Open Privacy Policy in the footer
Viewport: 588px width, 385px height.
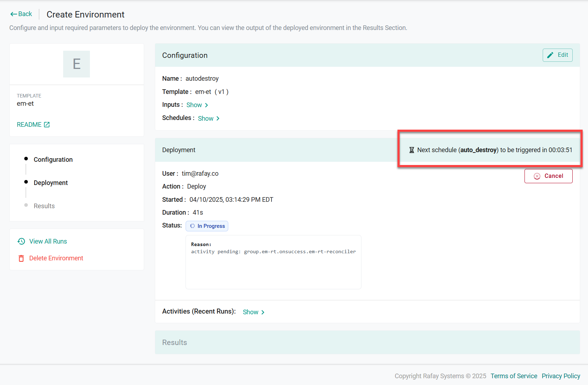click(561, 376)
